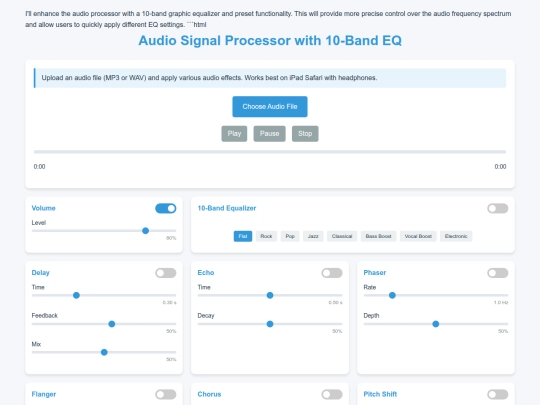Click the Flanger panel heading
The height and width of the screenshot is (405, 540).
coord(44,394)
